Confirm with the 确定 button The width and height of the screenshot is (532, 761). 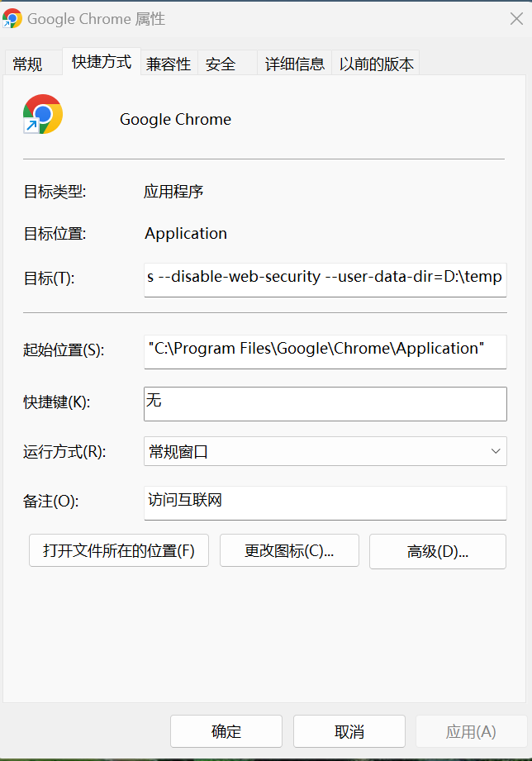coord(226,731)
